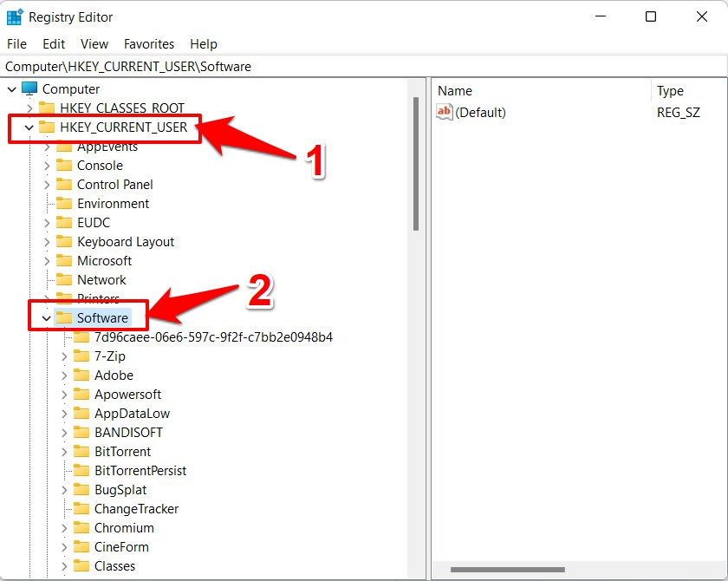Open the File menu
The image size is (728, 581).
coord(16,43)
